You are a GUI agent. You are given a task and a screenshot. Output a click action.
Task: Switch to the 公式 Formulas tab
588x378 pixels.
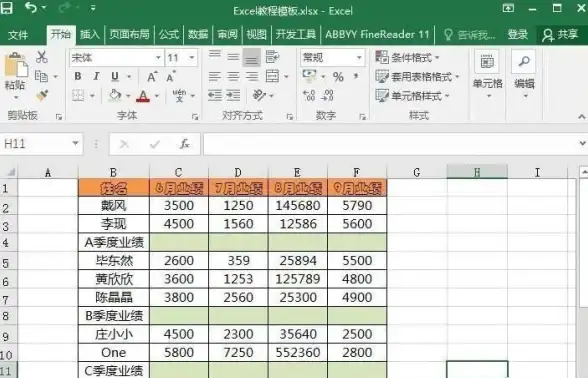point(169,35)
